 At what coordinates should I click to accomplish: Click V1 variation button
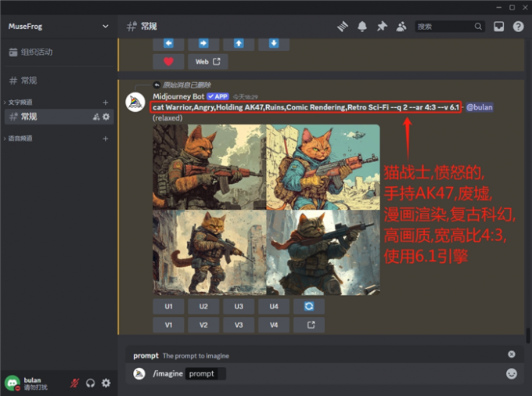[x=168, y=325]
